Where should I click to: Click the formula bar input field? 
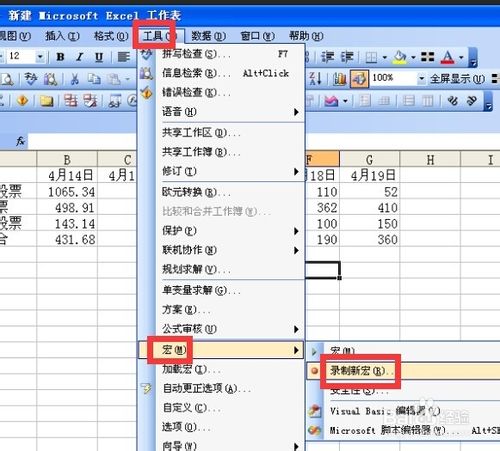tap(82, 141)
